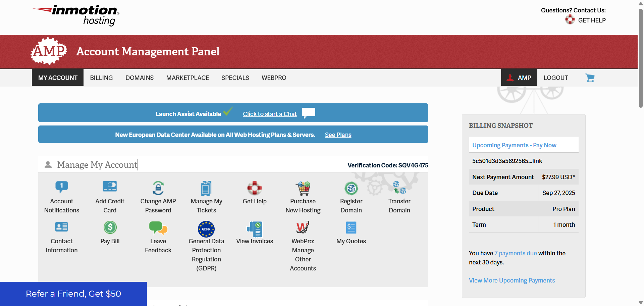Click the View Invoices icon

tap(255, 229)
